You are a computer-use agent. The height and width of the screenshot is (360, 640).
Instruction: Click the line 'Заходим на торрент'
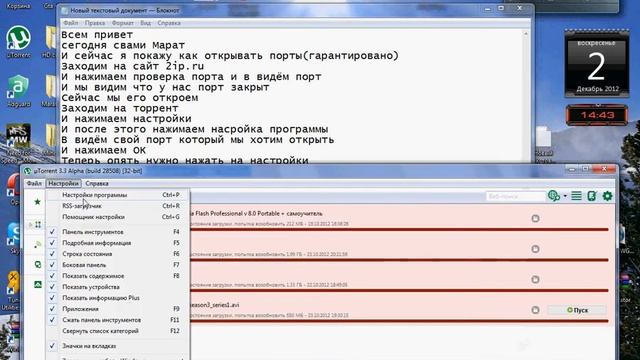(120, 109)
